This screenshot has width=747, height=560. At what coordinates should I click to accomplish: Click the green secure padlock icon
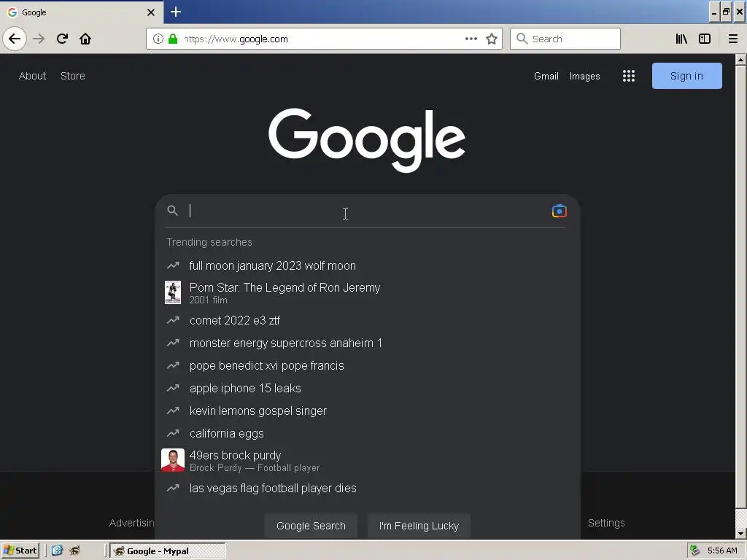(173, 39)
